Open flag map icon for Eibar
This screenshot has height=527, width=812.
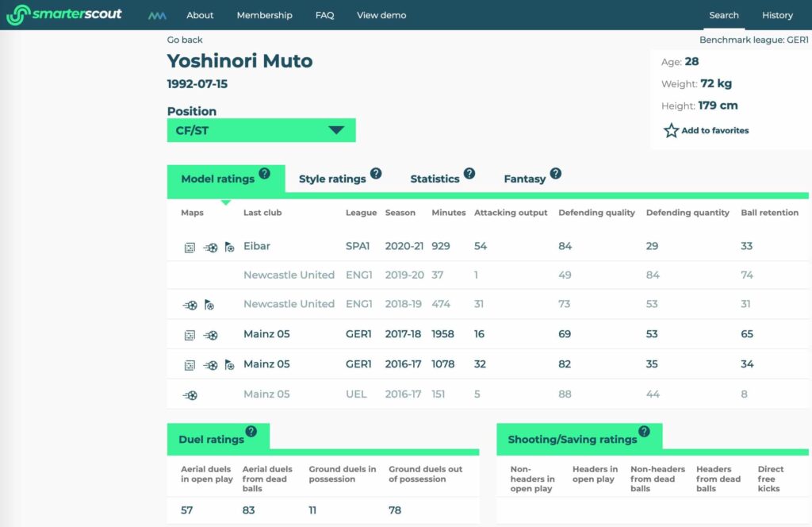tap(229, 248)
